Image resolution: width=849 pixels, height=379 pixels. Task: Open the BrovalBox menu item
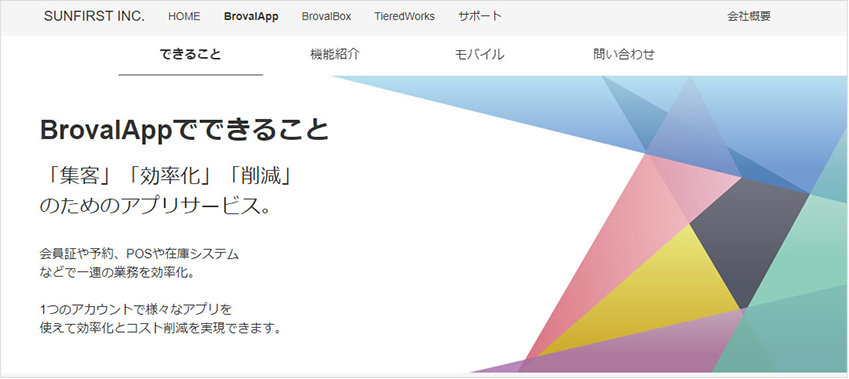[326, 17]
